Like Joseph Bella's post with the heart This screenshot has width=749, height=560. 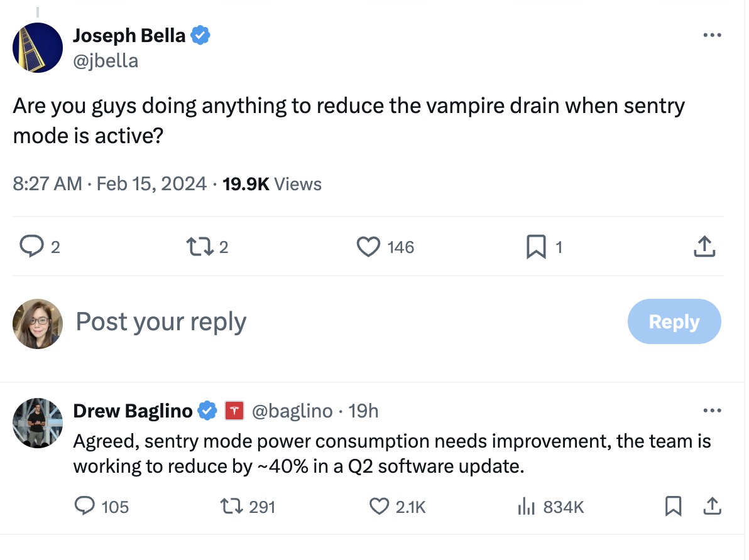(x=368, y=247)
